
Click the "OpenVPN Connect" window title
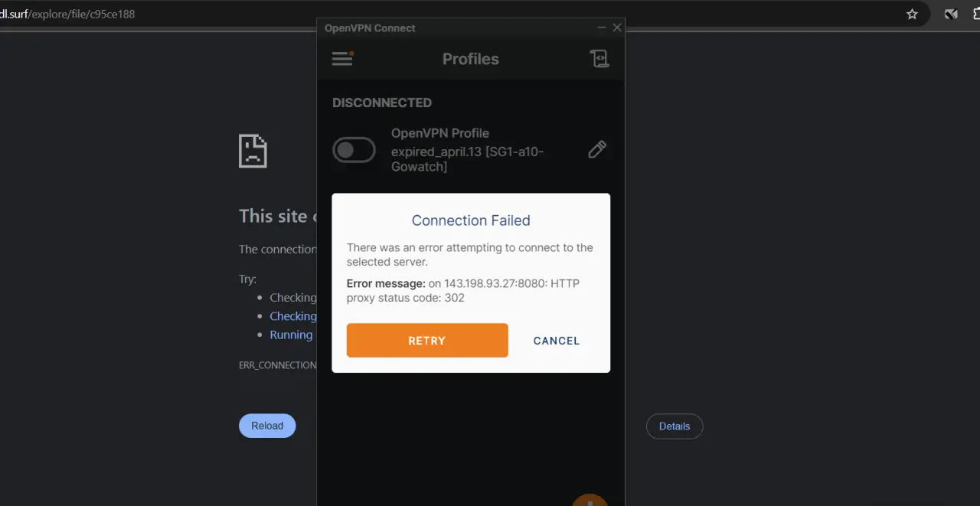point(370,28)
